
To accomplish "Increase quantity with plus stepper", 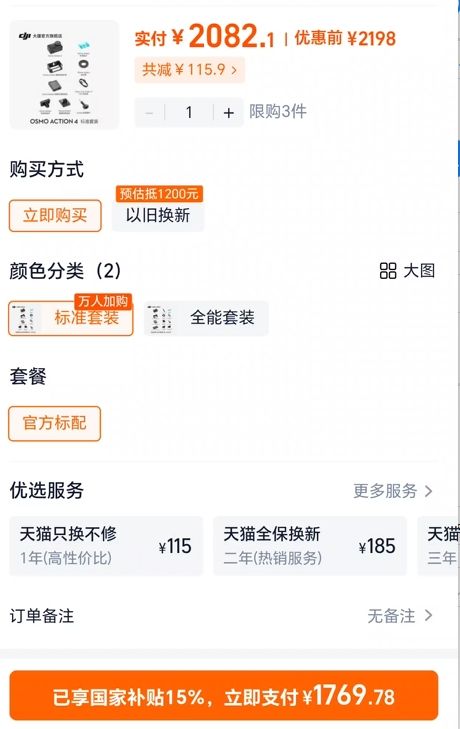I will click(228, 113).
